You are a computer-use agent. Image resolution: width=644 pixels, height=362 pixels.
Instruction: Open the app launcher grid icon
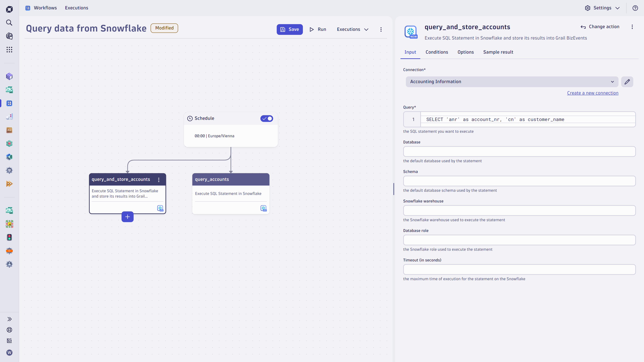tap(9, 49)
